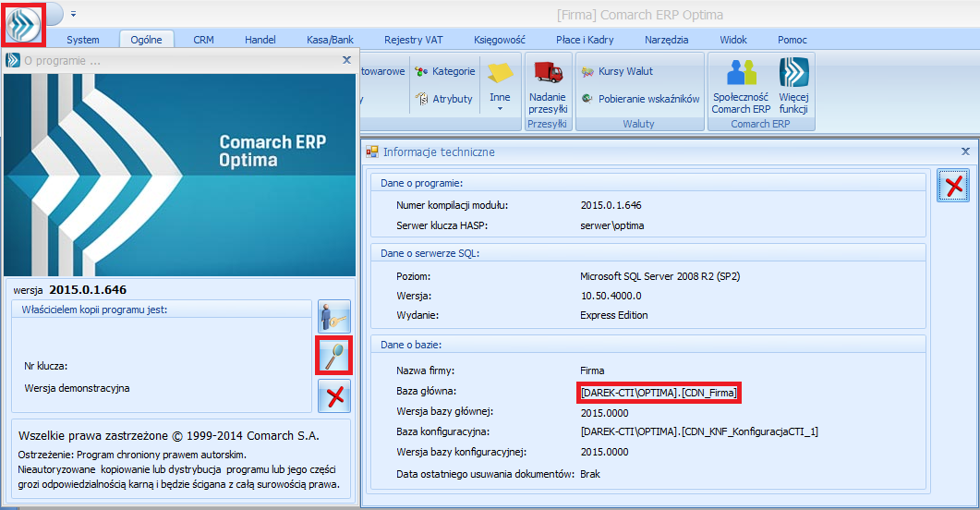Image resolution: width=980 pixels, height=510 pixels.
Task: Click the magnifying glass technical info button
Action: click(x=333, y=356)
